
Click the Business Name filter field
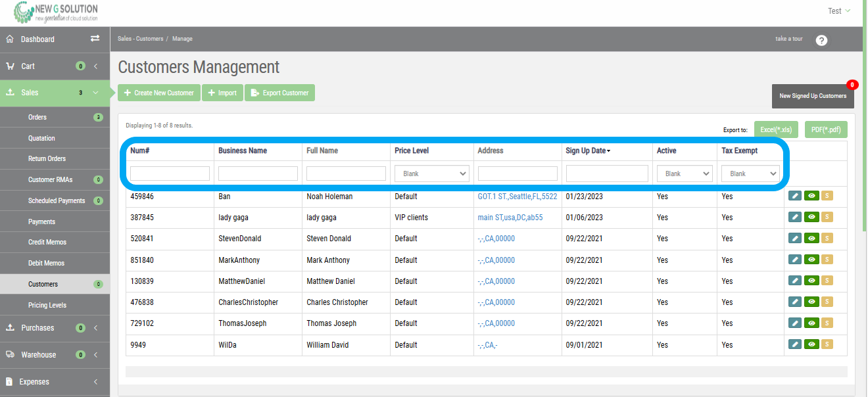click(x=258, y=173)
